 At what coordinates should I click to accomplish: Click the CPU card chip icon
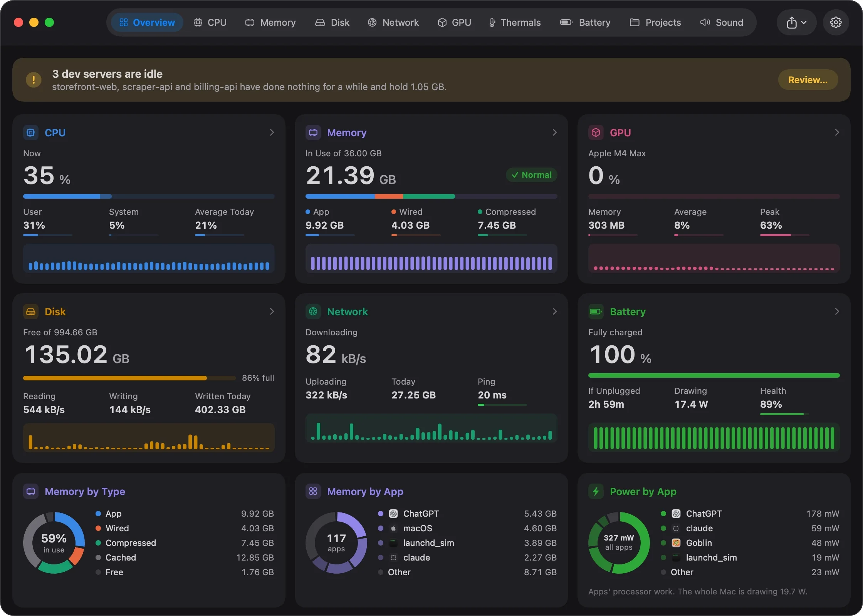tap(31, 132)
